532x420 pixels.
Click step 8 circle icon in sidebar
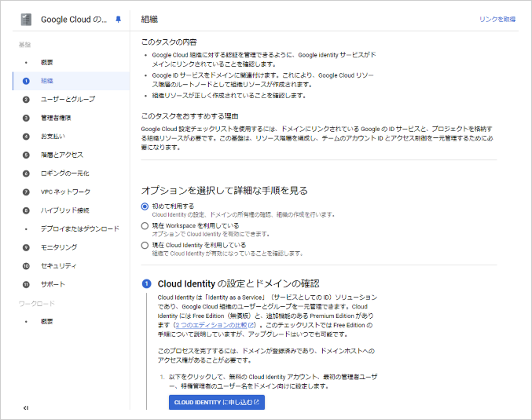pos(26,210)
